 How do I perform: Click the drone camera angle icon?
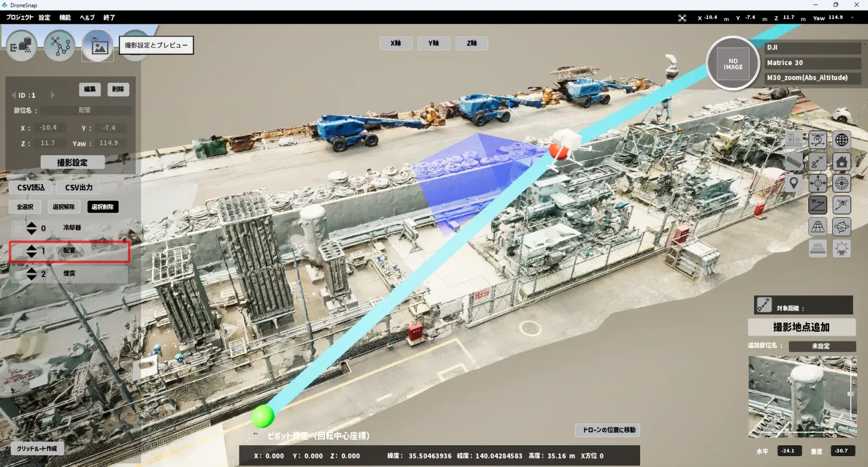841,205
